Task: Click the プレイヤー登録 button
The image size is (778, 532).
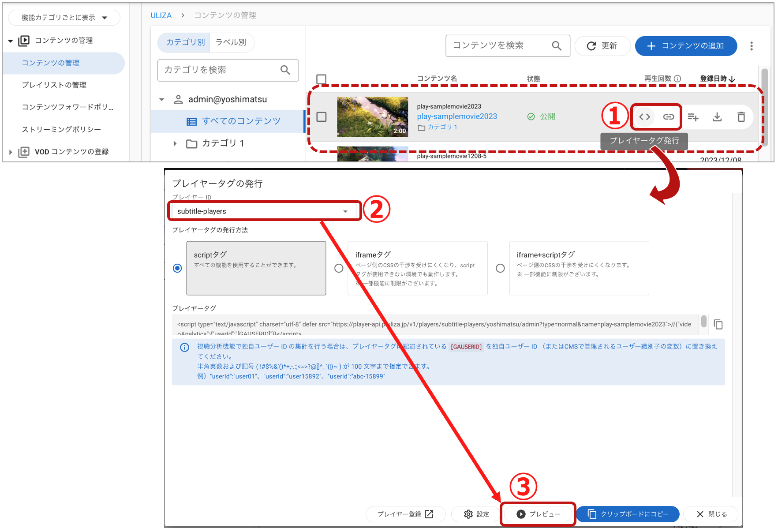Action: pyautogui.click(x=405, y=514)
